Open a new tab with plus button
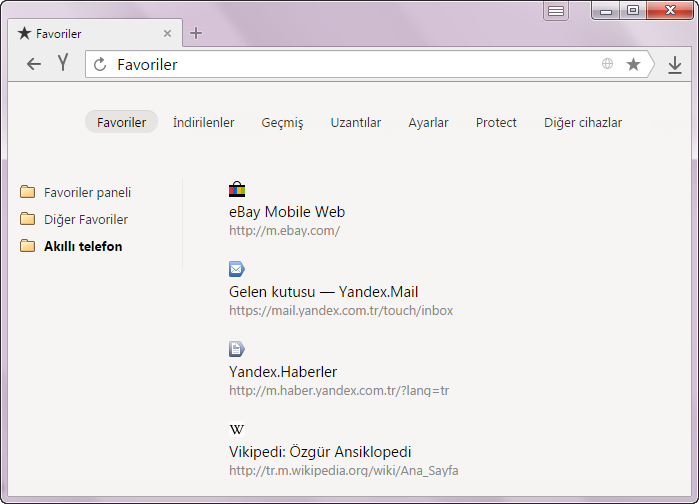This screenshot has width=699, height=504. [x=196, y=33]
